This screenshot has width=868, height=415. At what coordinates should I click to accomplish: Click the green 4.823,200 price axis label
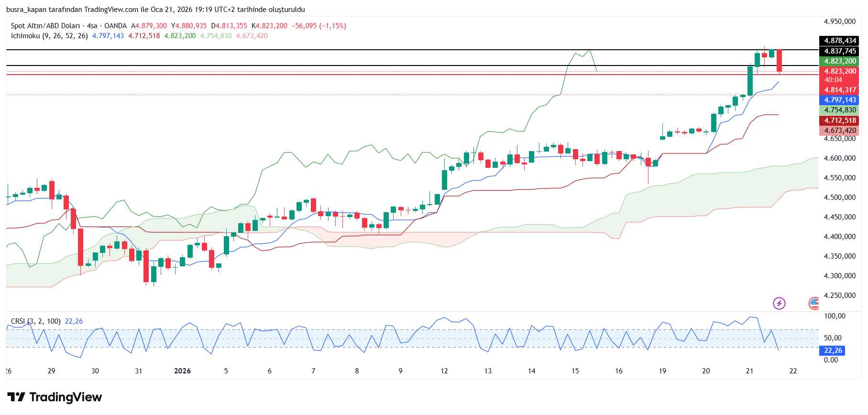[840, 61]
